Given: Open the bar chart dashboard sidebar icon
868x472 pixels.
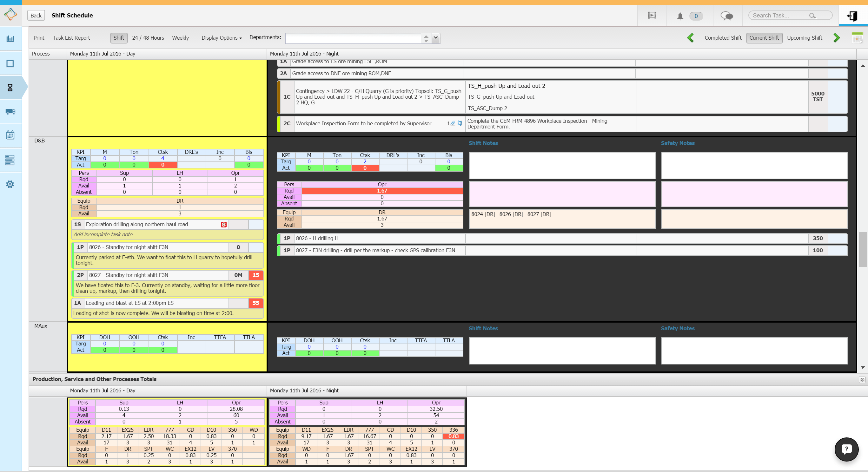Looking at the screenshot, I should click(x=10, y=38).
